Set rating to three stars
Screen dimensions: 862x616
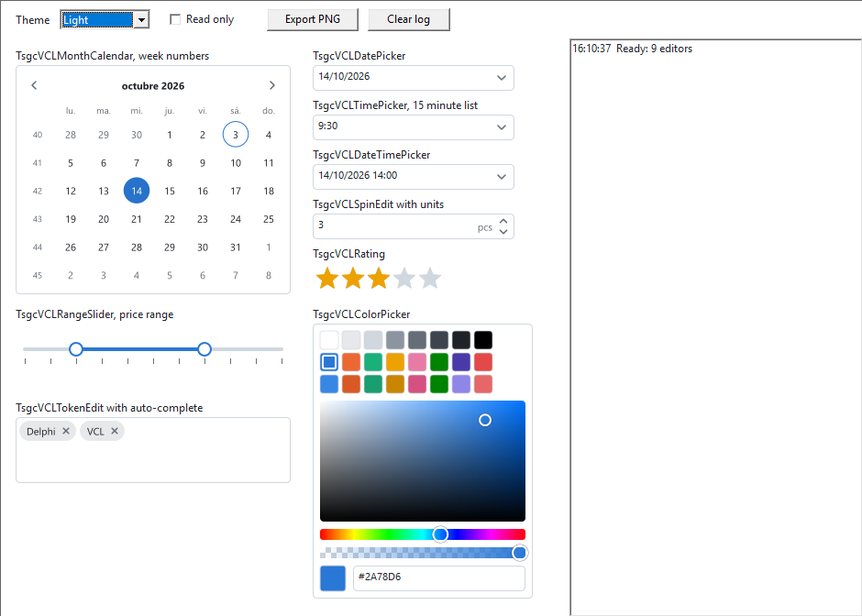point(379,278)
